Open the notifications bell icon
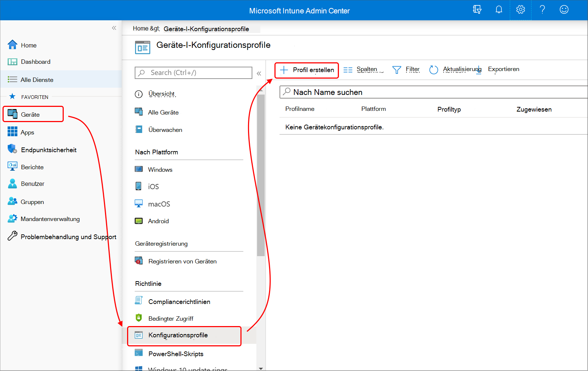 point(499,10)
